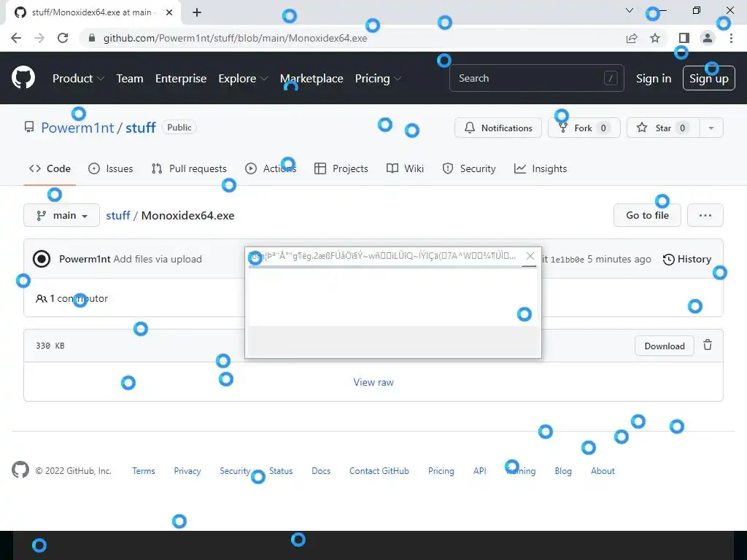Click the Sign up button
This screenshot has height=560, width=747.
709,78
